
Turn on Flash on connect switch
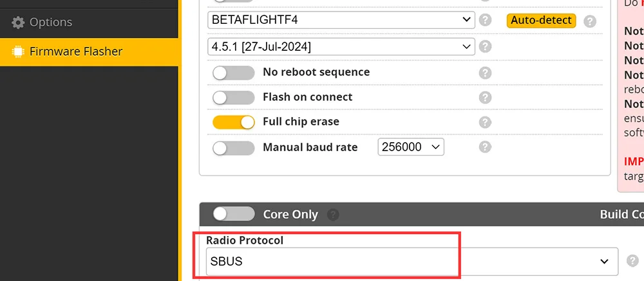click(x=233, y=97)
